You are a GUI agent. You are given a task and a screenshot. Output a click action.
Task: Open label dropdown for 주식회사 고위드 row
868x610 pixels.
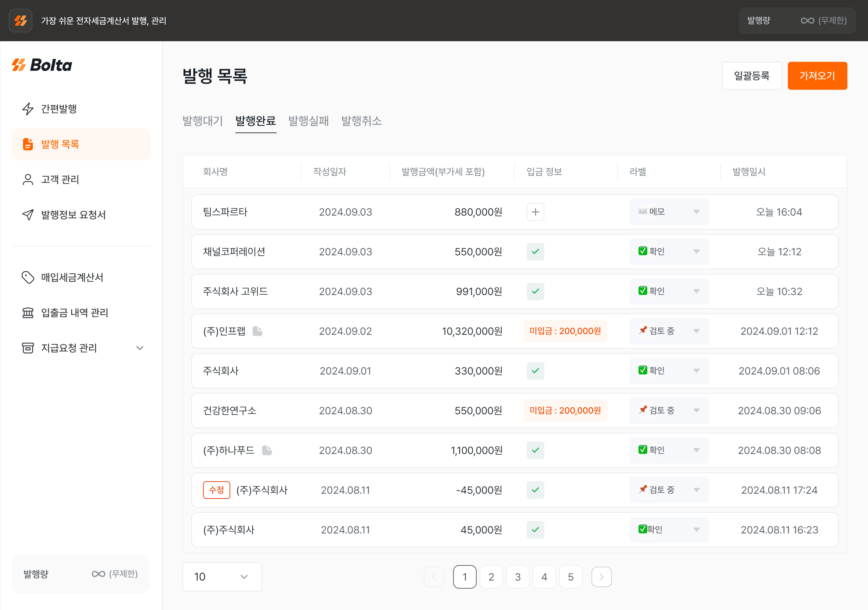669,292
